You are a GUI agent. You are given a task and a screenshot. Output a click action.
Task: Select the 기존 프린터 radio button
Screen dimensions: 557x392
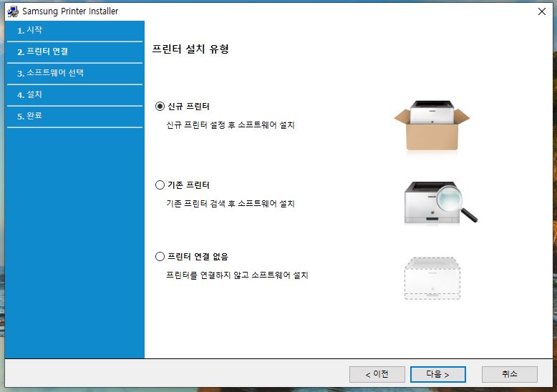point(160,185)
